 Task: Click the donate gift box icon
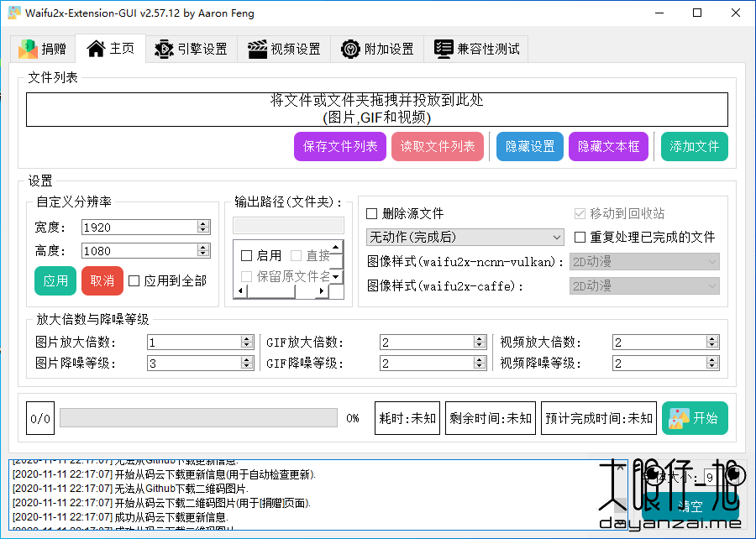[x=28, y=49]
